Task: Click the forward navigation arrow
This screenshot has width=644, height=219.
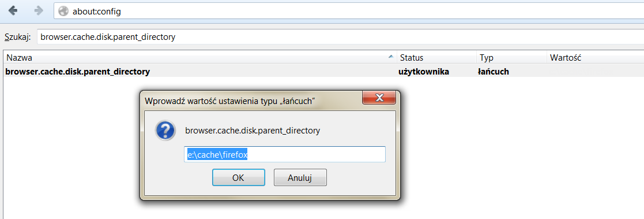Action: click(x=39, y=11)
